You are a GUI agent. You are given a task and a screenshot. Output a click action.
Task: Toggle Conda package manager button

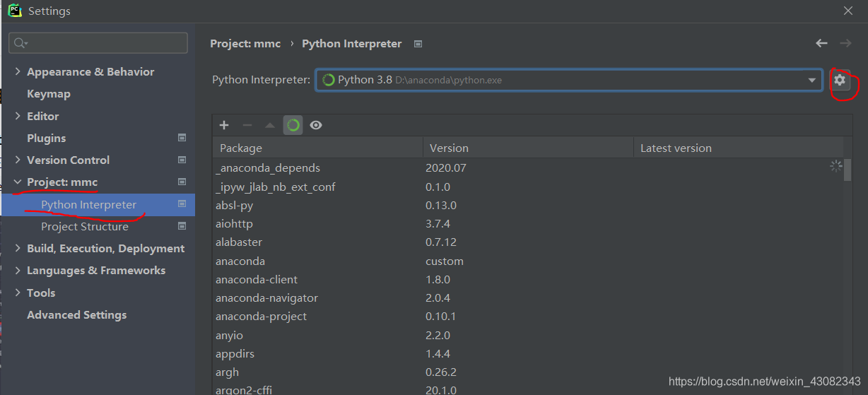(293, 125)
